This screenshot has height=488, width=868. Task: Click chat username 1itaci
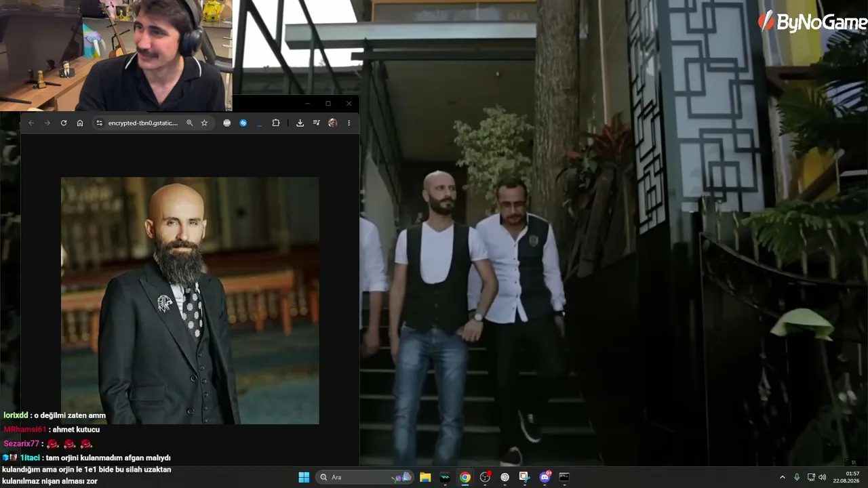(x=31, y=458)
